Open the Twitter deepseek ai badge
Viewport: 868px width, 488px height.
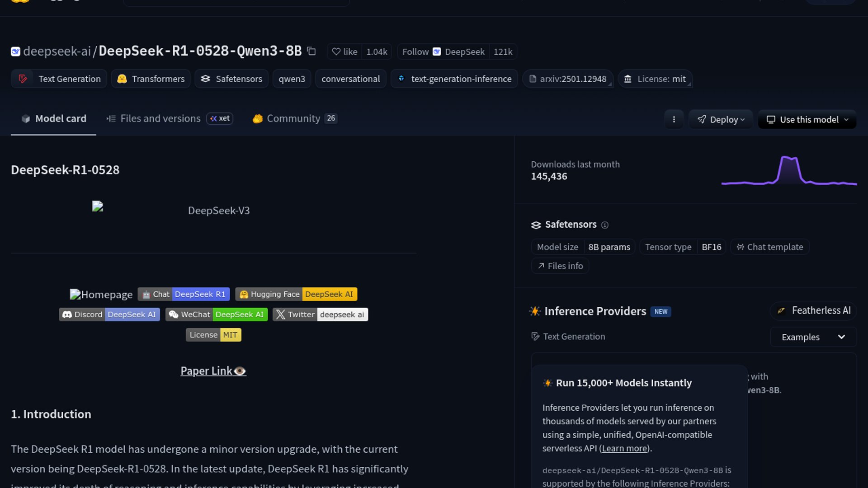point(320,314)
